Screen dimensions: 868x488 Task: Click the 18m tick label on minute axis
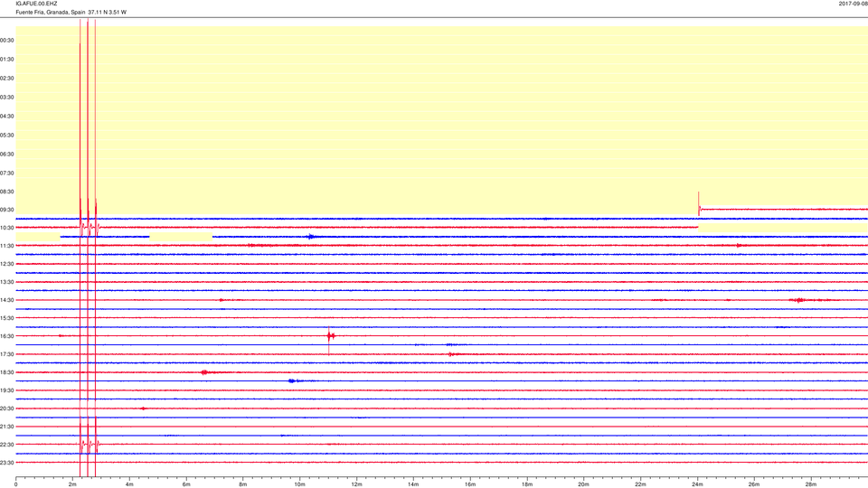[x=527, y=484]
